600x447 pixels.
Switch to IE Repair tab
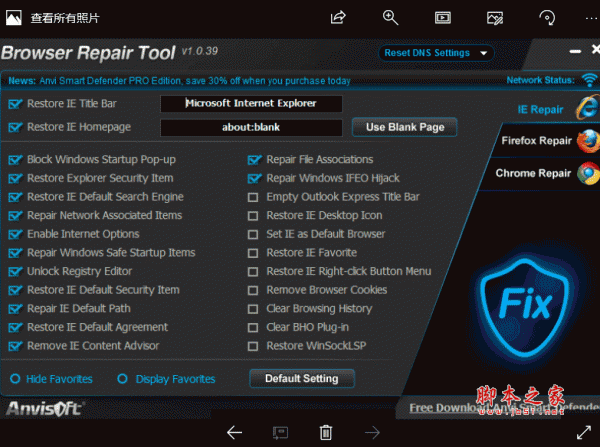(540, 110)
